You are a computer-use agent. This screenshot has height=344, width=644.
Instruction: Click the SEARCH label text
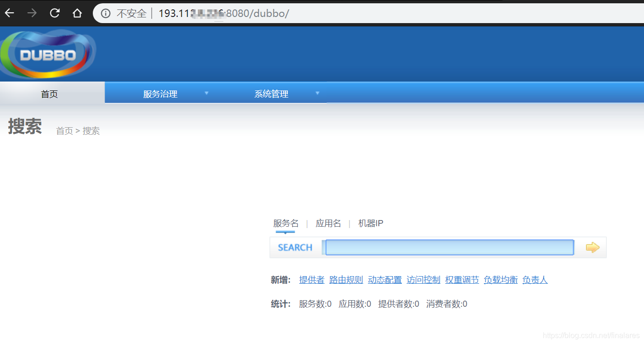click(295, 247)
